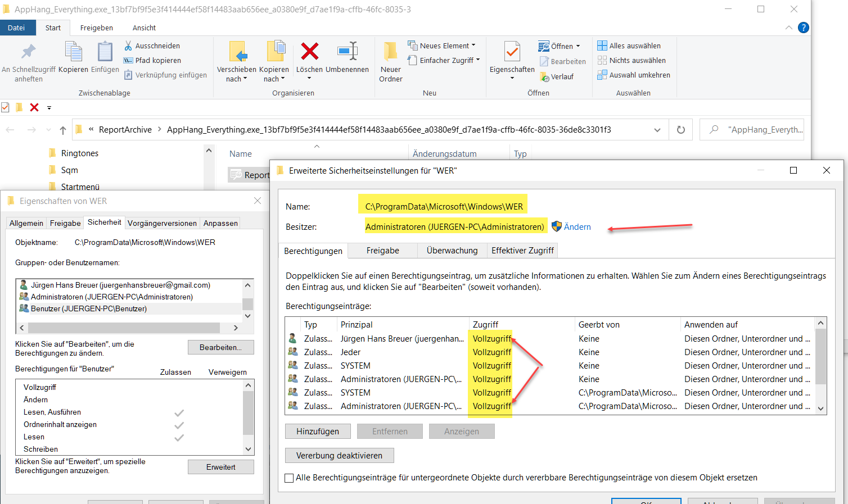Viewport: 848px width, 504px height.
Task: Open the Verschieben nach dropdown
Action: [x=236, y=79]
